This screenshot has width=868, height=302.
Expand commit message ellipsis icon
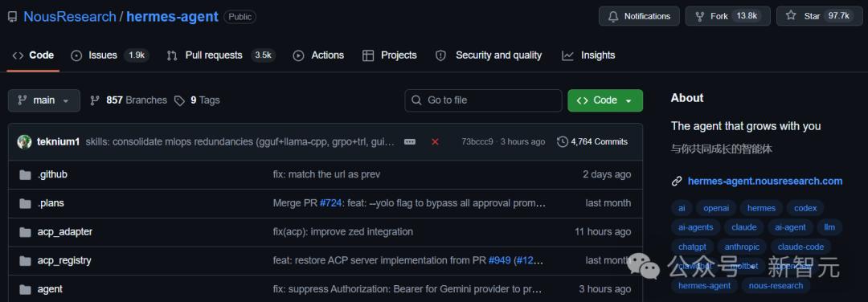click(x=410, y=141)
